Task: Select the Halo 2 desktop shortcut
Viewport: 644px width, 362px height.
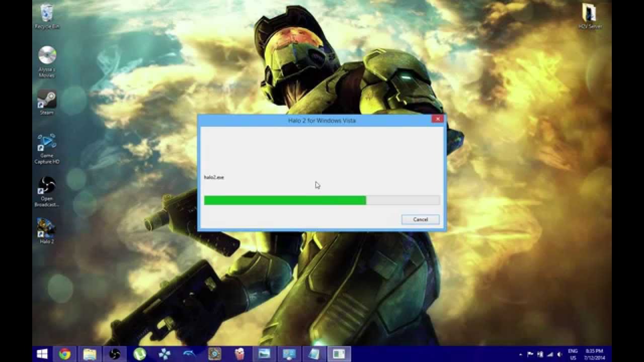Action: (47, 231)
